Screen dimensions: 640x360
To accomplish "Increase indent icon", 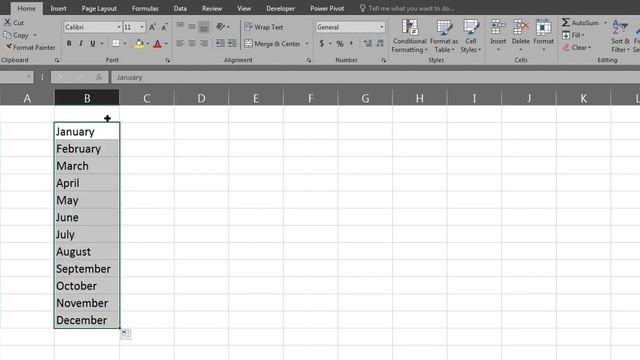I will (232, 43).
